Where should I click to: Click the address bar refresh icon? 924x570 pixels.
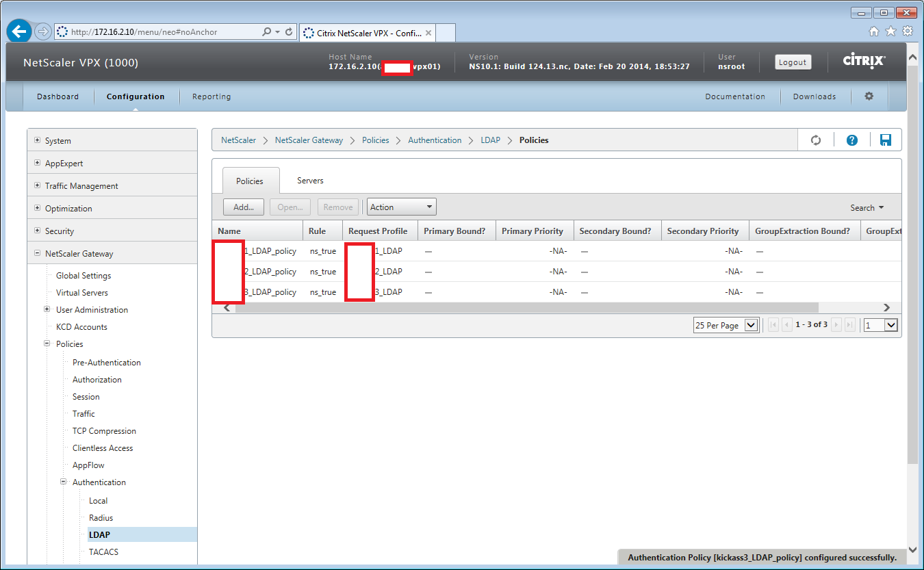pyautogui.click(x=289, y=32)
